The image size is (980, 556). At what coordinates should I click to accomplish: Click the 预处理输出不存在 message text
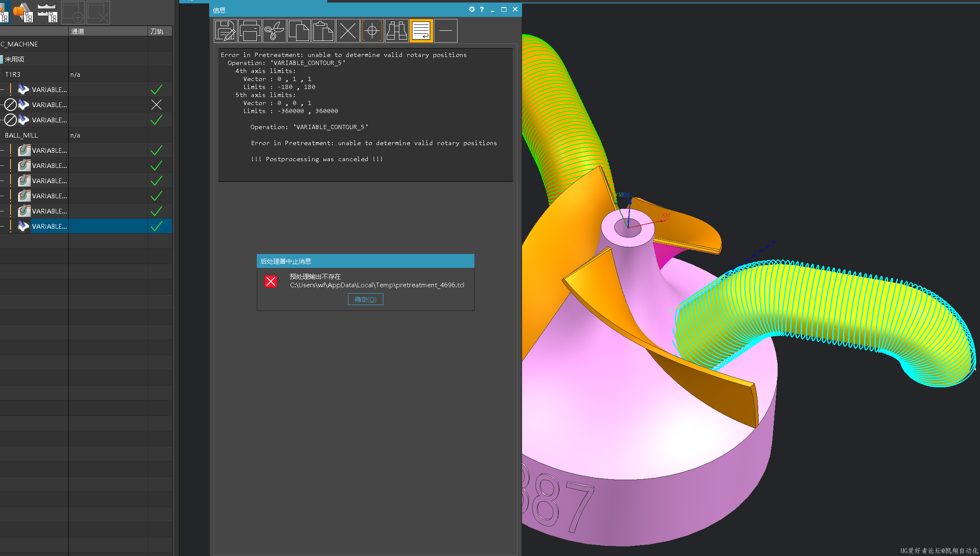click(x=315, y=277)
